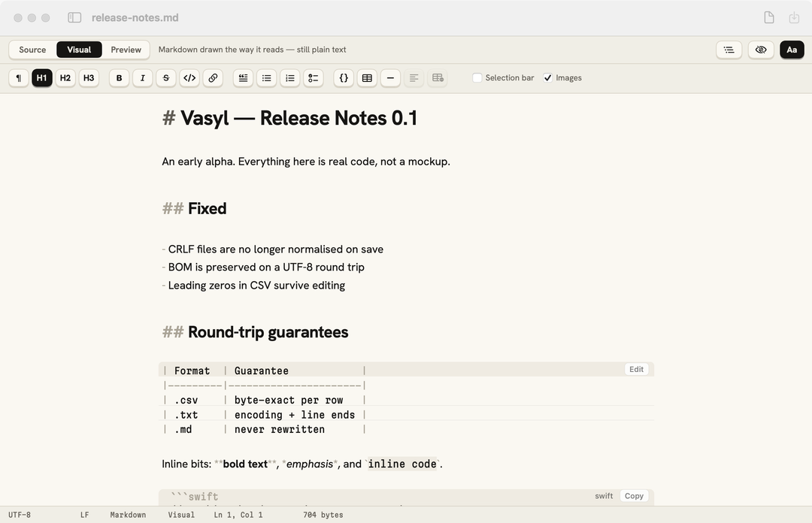Set heading level H2
This screenshot has height=523, width=812.
pyautogui.click(x=65, y=77)
